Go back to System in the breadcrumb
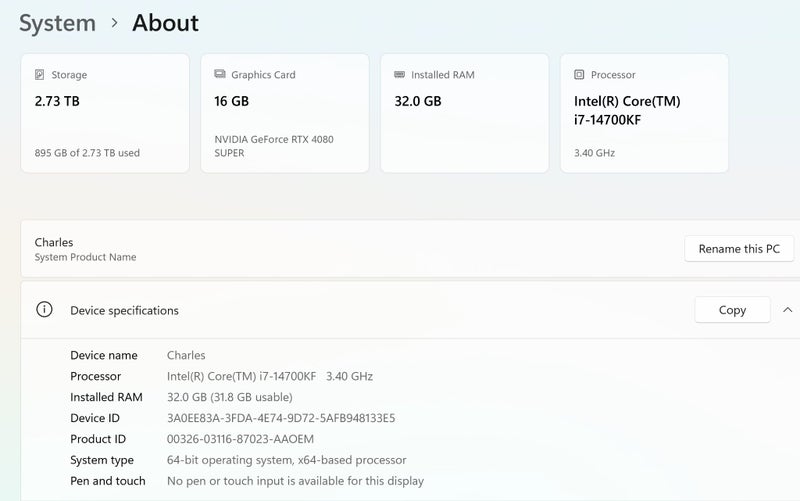This screenshot has width=800, height=501. point(57,23)
